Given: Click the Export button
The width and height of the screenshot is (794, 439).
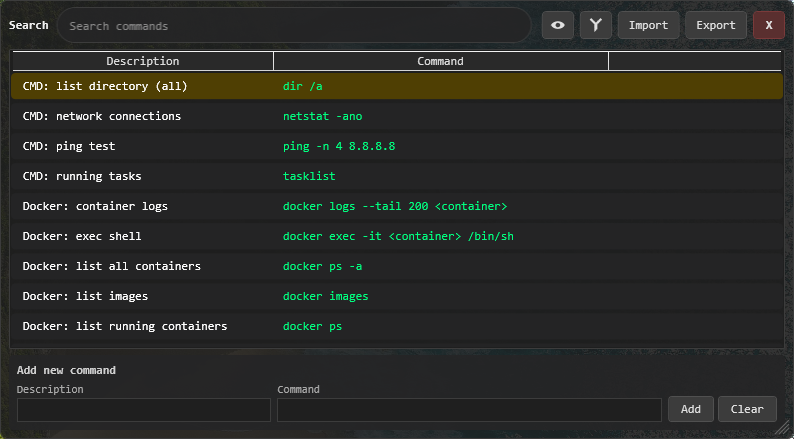Looking at the screenshot, I should [x=715, y=25].
